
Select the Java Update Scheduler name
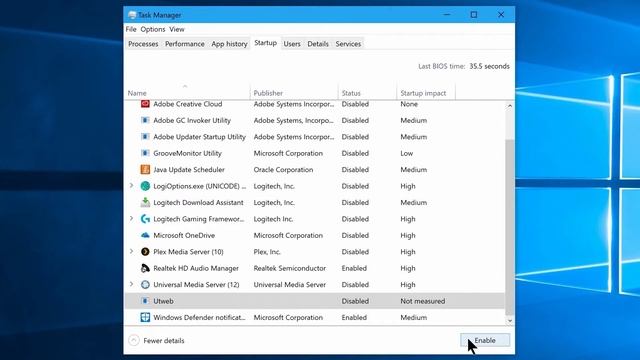189,169
